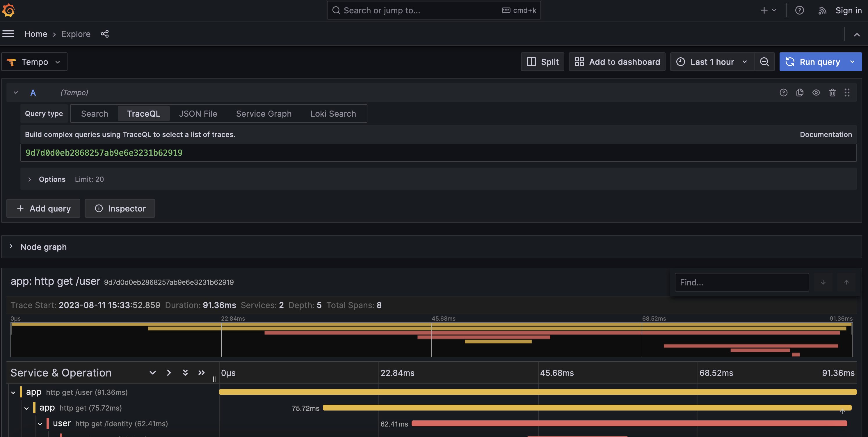Image resolution: width=868 pixels, height=437 pixels.
Task: Collapse the top toolbar with the up chevron
Action: coord(857,34)
